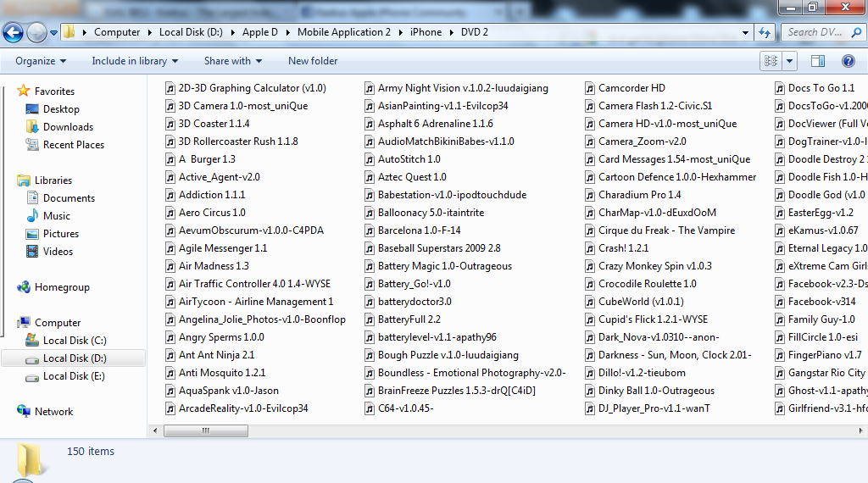Click the search magnifier icon

[x=856, y=32]
